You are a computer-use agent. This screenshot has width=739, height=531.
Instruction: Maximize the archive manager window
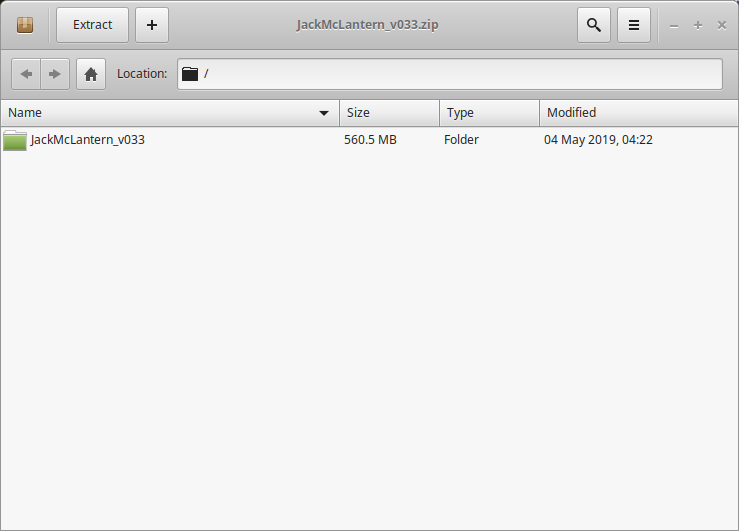(x=698, y=25)
